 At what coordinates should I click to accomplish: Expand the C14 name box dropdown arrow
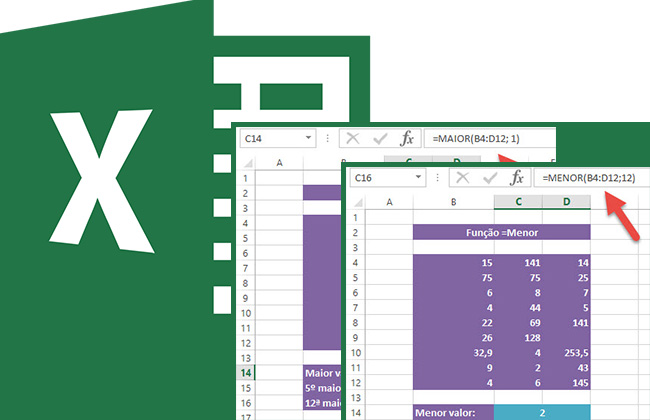pos(308,138)
